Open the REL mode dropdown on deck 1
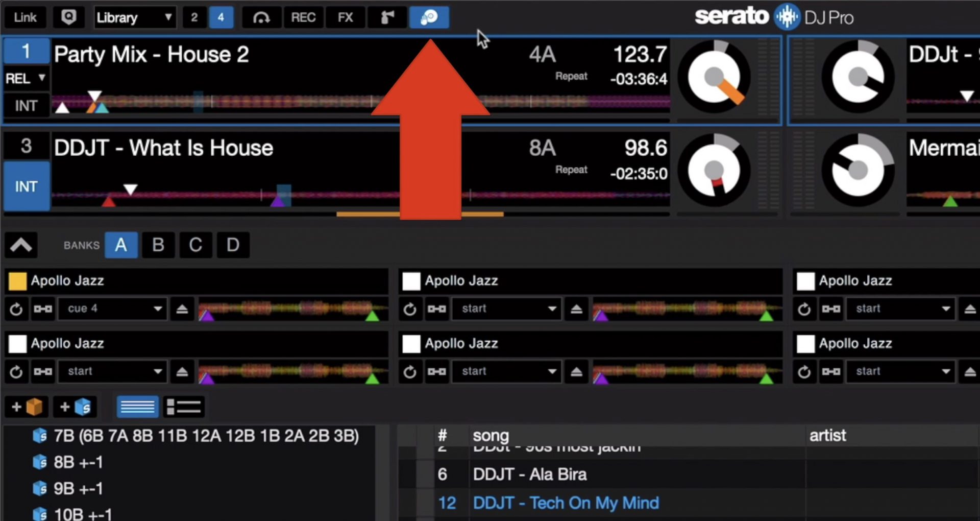 pos(26,79)
